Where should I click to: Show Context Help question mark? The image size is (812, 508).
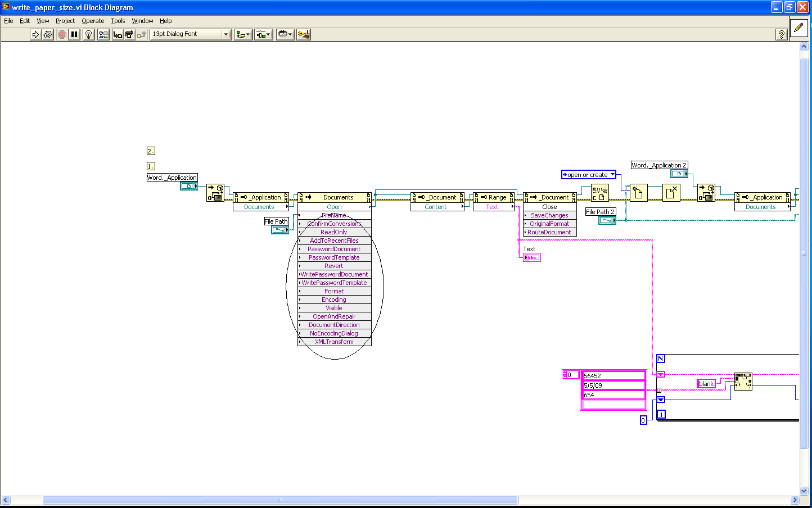(781, 34)
